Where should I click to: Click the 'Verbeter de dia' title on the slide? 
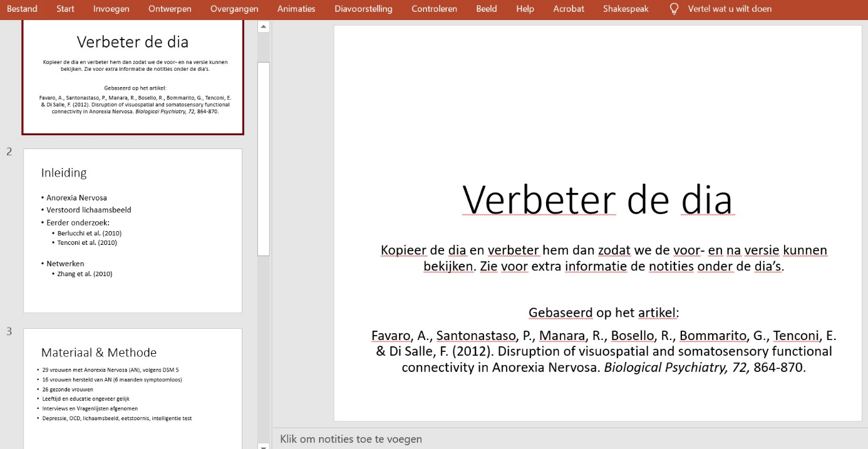(x=597, y=200)
